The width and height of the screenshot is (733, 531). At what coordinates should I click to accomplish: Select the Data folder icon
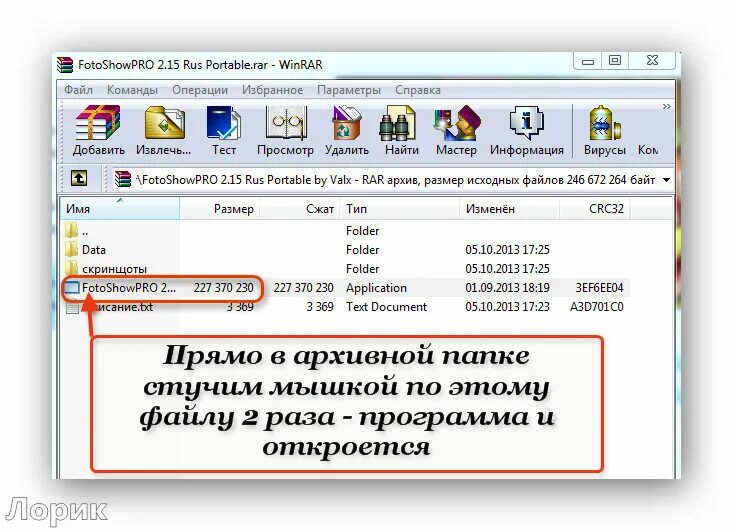coord(72,249)
